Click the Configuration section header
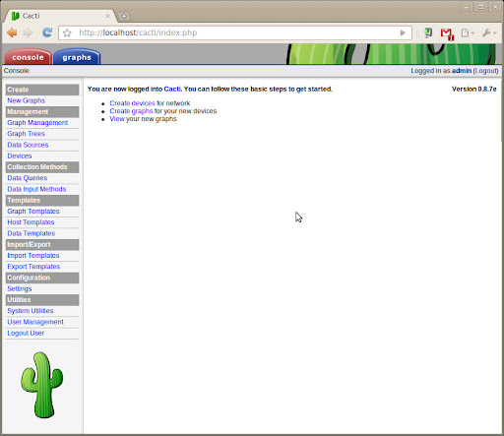This screenshot has width=504, height=436. [42, 278]
